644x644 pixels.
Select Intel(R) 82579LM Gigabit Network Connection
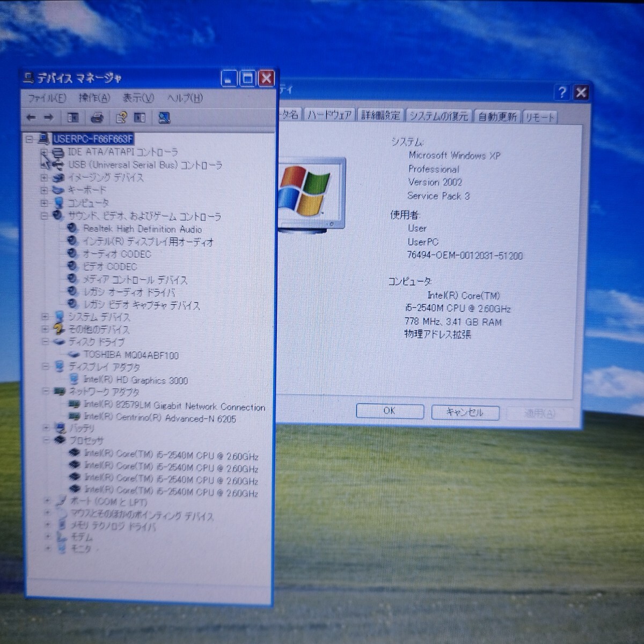(174, 406)
